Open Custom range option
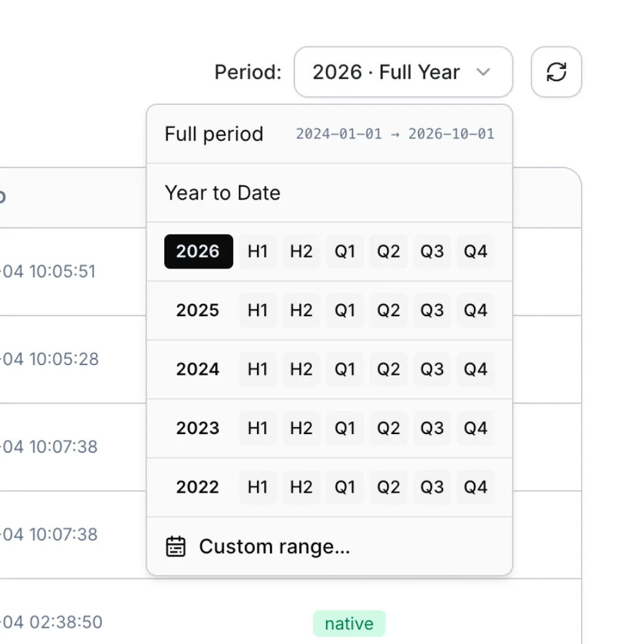The height and width of the screenshot is (644, 644). pos(329,546)
